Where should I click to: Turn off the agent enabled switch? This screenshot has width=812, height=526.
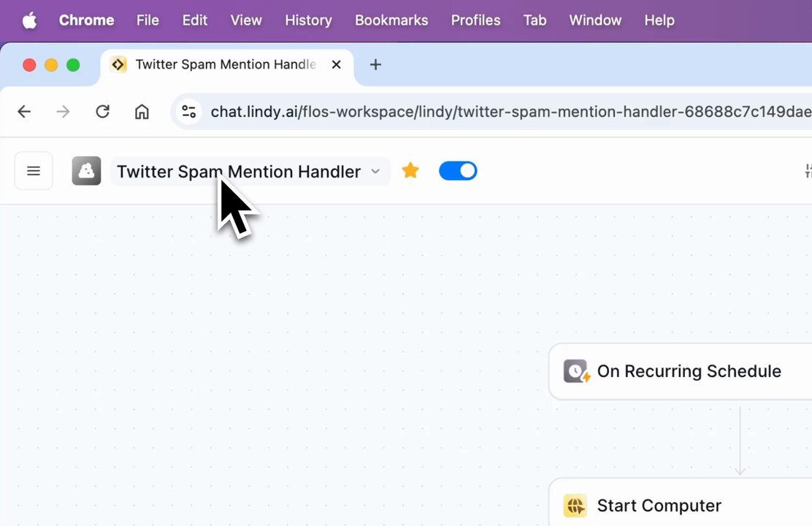[x=458, y=171]
